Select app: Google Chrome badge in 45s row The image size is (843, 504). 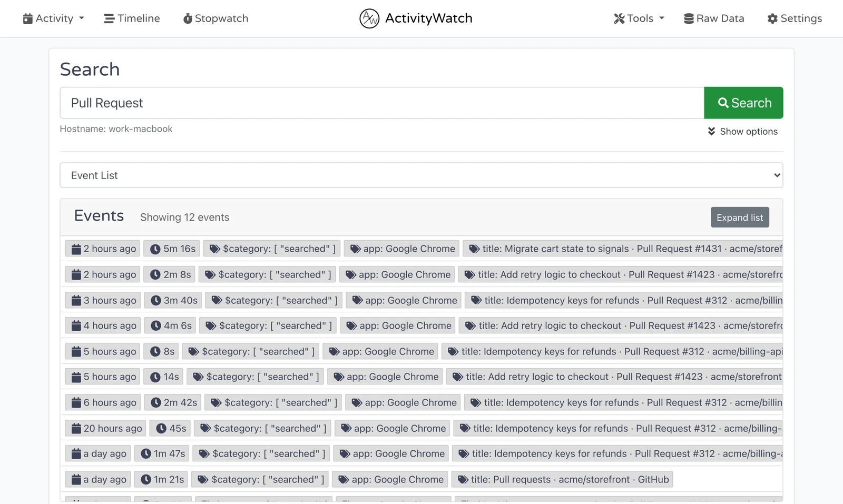(393, 428)
